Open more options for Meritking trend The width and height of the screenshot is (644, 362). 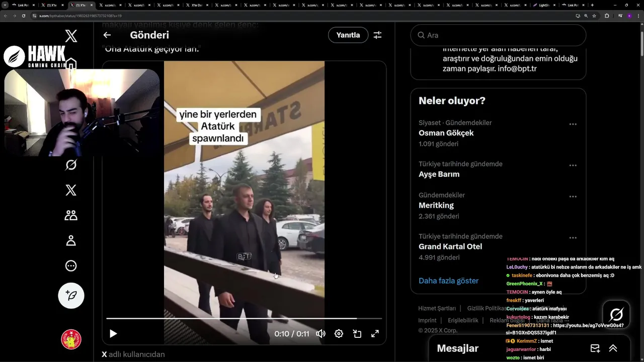[573, 197]
